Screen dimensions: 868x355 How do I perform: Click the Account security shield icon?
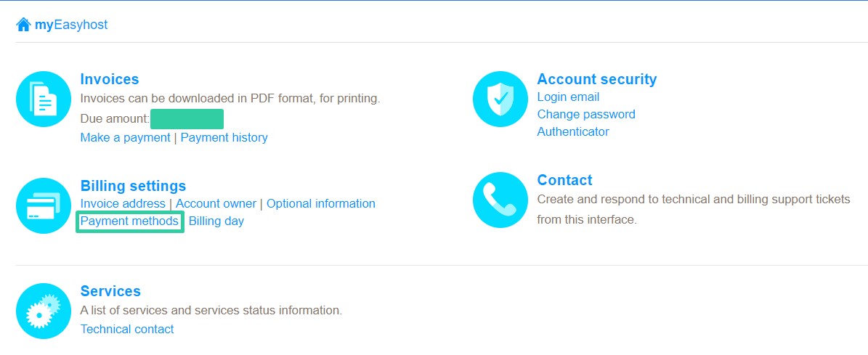click(x=500, y=99)
